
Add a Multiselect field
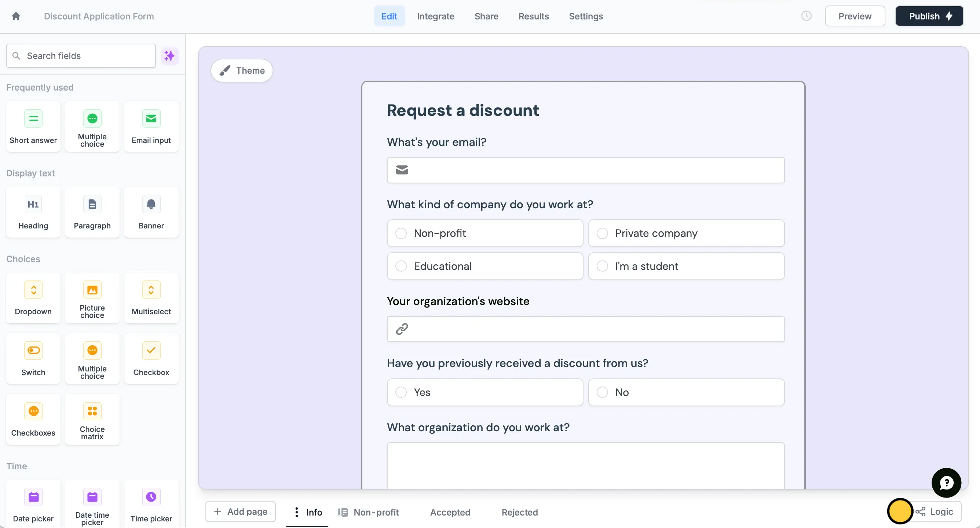(151, 298)
